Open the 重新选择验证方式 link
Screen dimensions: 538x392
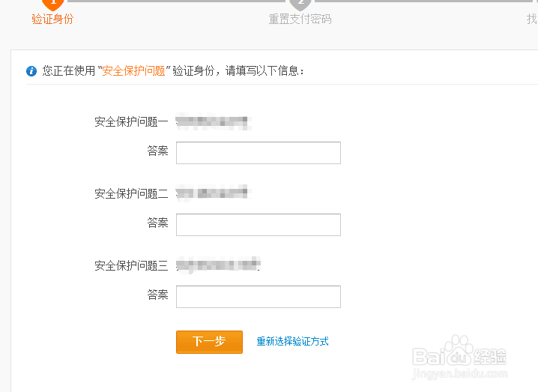[x=292, y=342]
